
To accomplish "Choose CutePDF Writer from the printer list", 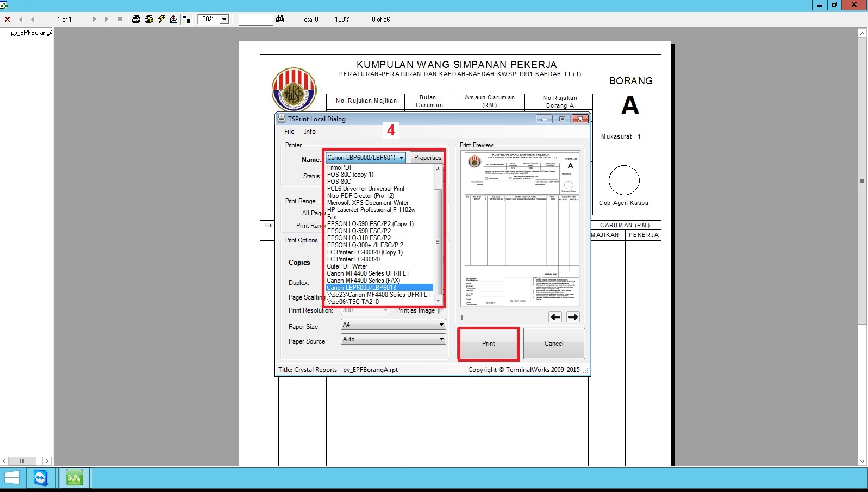I will [x=347, y=266].
